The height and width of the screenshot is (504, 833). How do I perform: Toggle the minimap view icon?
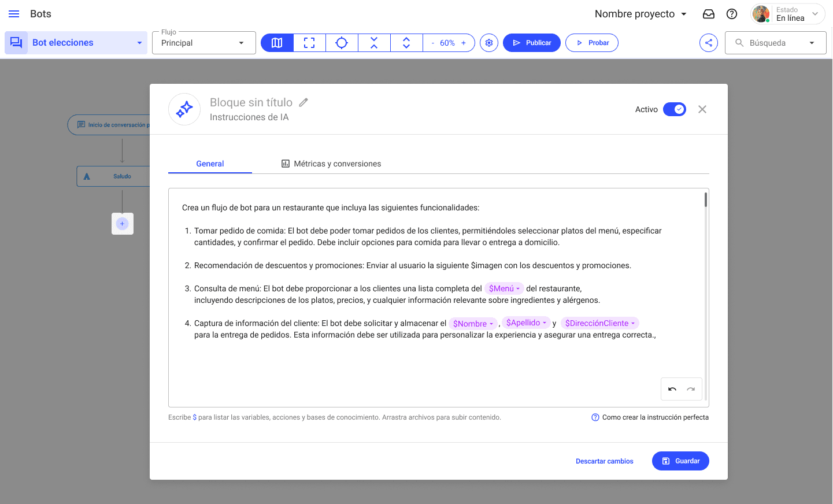pos(277,43)
